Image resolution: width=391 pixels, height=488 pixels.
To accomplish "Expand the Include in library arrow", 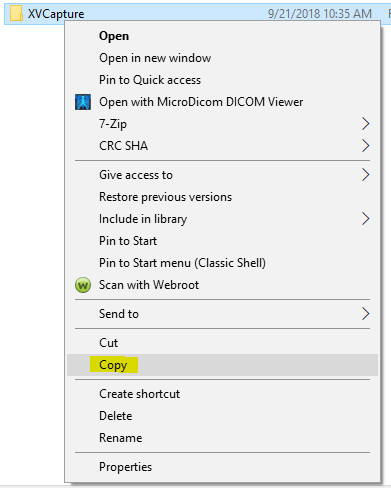I will [x=366, y=219].
